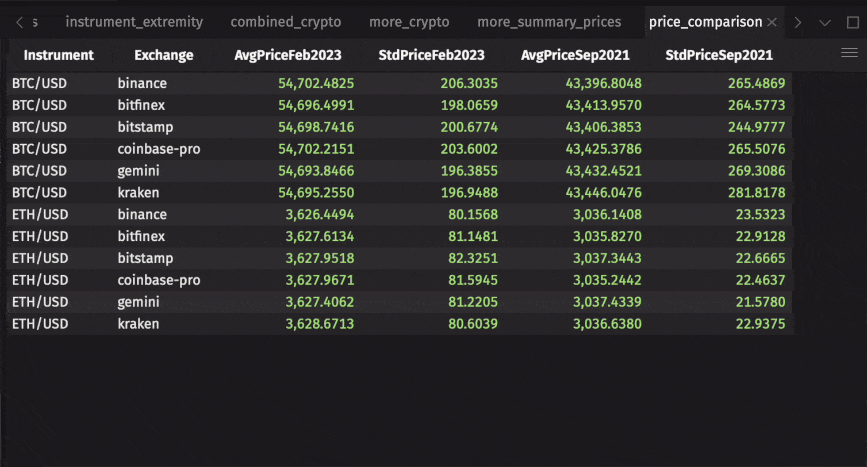The height and width of the screenshot is (467, 867).
Task: Click the StdPriceFeb2023 column header
Action: 432,56
